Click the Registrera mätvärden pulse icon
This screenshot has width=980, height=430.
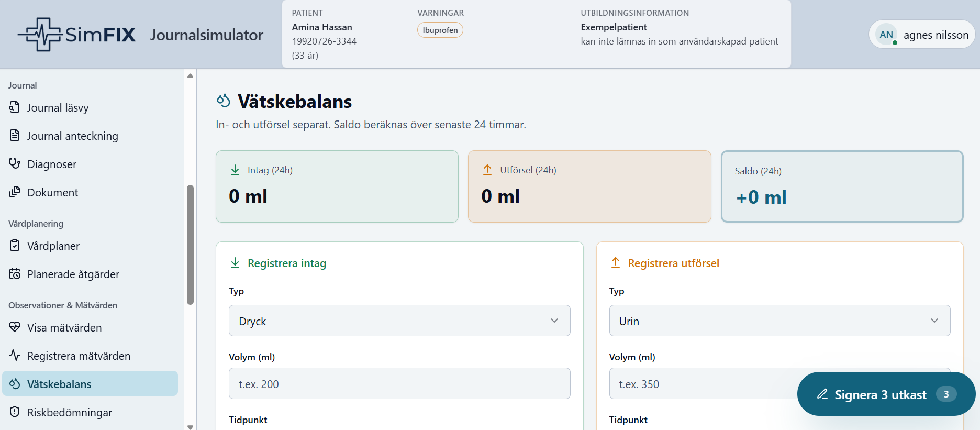click(15, 356)
